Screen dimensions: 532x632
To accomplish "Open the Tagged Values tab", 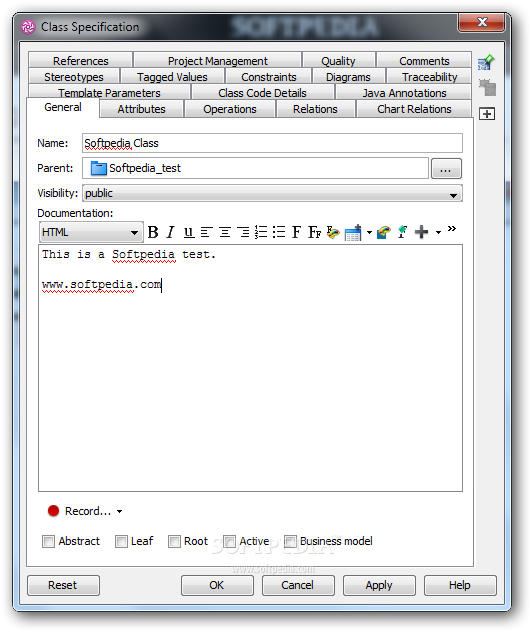I will 172,77.
